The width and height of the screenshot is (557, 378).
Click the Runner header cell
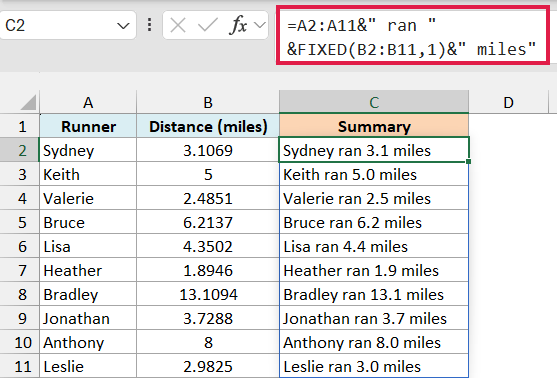coord(88,126)
